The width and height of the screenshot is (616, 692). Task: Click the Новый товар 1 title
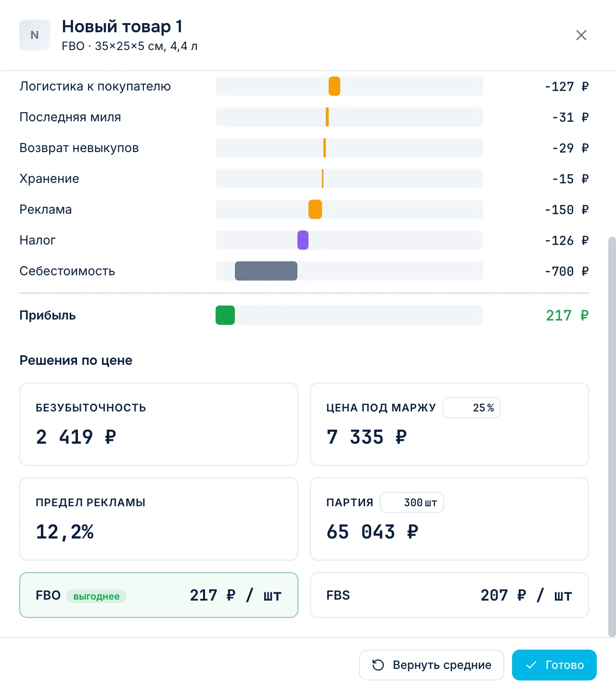122,26
